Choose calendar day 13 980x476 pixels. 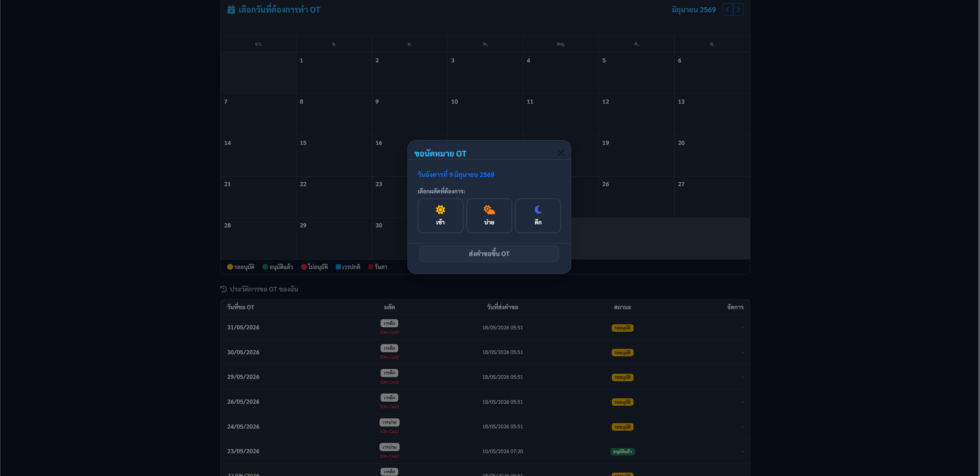coord(712,114)
